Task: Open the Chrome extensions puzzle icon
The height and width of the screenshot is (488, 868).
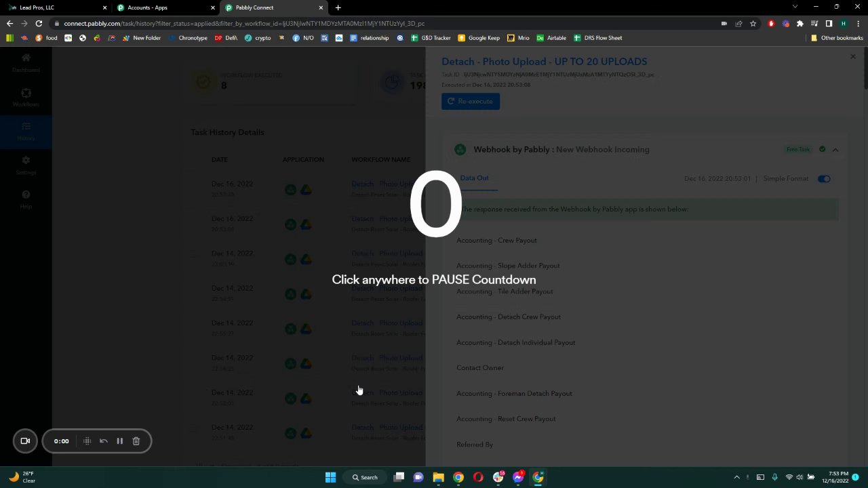Action: (800, 24)
